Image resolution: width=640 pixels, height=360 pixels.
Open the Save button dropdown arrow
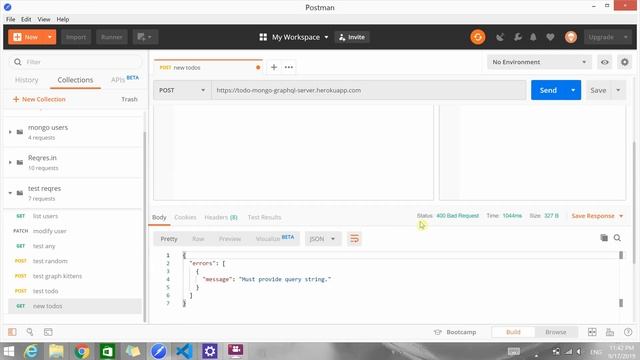[x=618, y=90]
